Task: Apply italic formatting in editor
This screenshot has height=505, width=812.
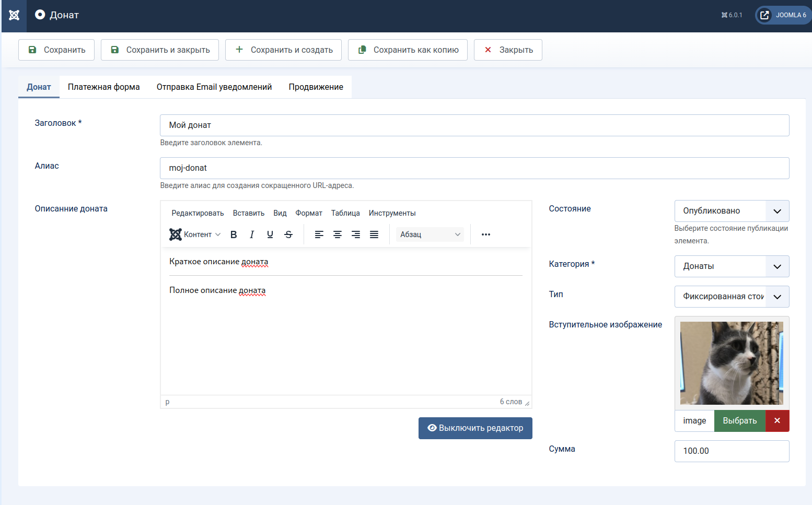Action: [252, 234]
